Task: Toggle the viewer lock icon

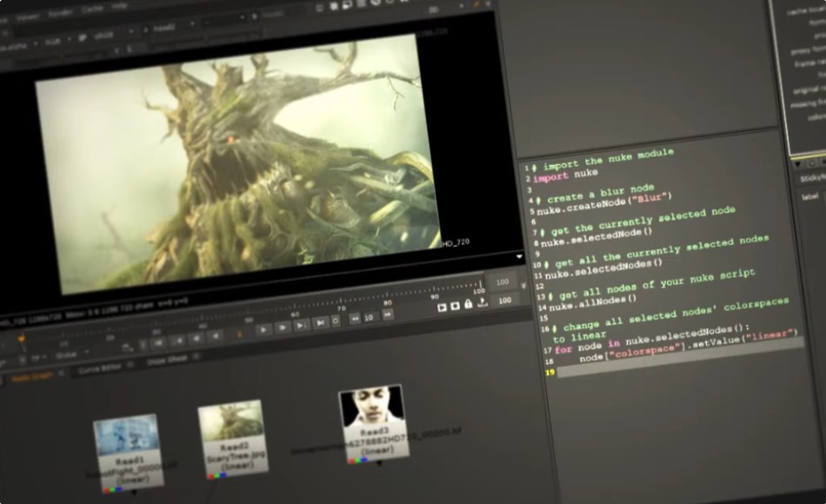Action: tap(469, 304)
